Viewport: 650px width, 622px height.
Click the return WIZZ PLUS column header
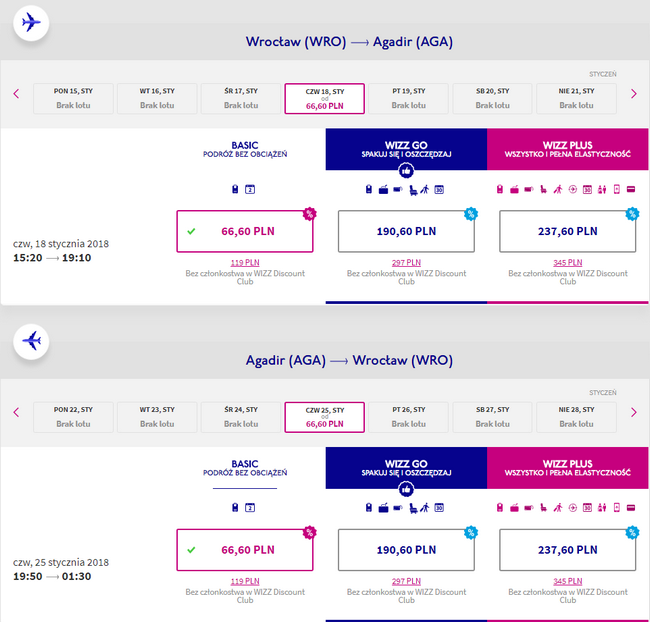tap(568, 468)
